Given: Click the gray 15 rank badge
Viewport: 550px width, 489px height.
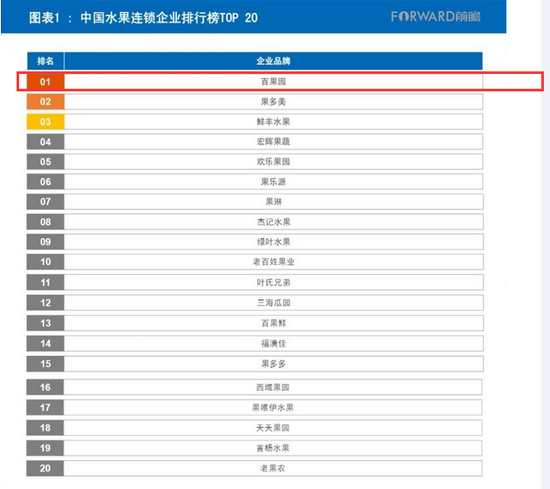Looking at the screenshot, I should coord(46,364).
